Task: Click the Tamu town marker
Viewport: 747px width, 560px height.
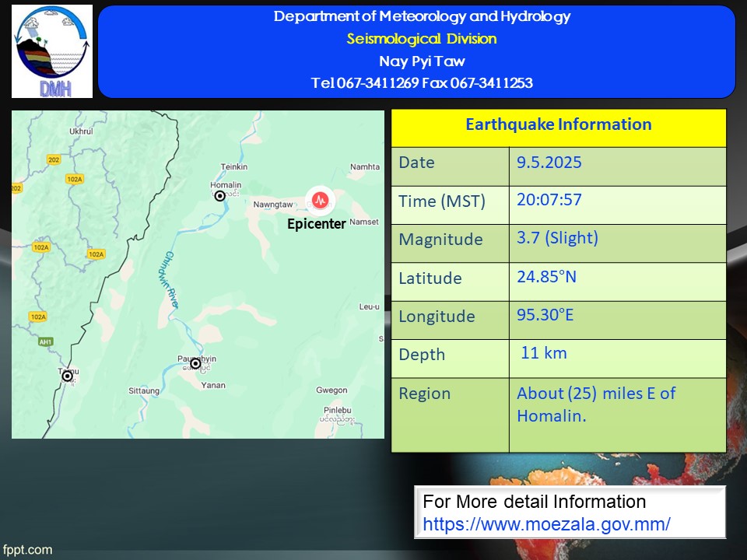Action: pos(68,376)
